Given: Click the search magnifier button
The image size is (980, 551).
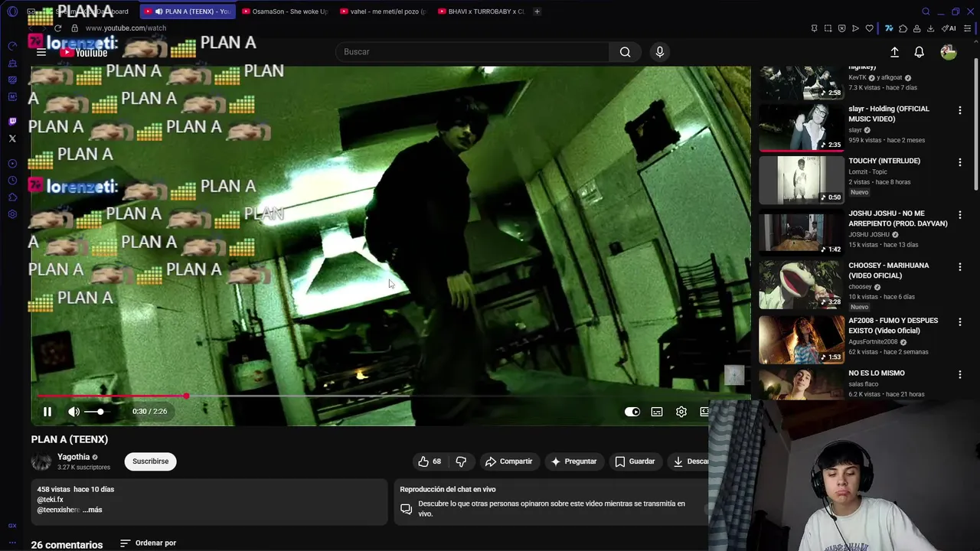Looking at the screenshot, I should coord(626,52).
